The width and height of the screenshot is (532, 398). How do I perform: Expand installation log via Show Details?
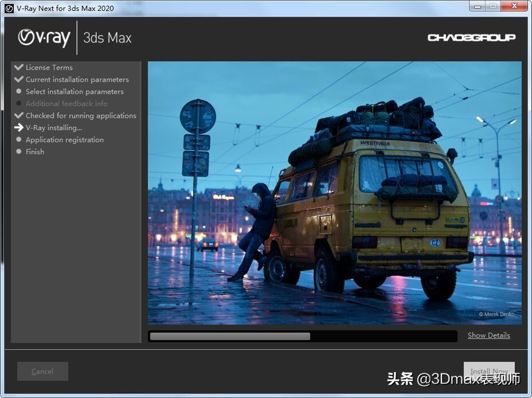(488, 335)
